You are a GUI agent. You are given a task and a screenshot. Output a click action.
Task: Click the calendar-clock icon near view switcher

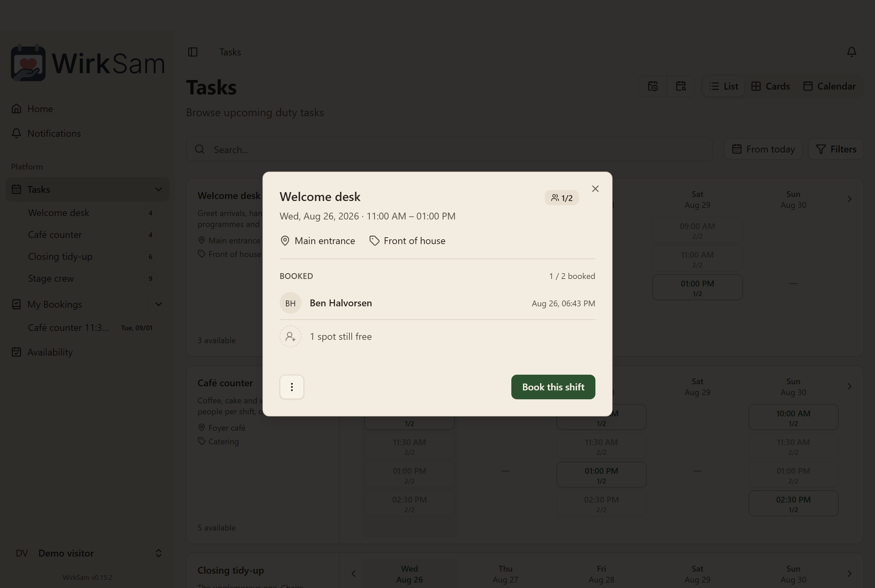click(653, 86)
